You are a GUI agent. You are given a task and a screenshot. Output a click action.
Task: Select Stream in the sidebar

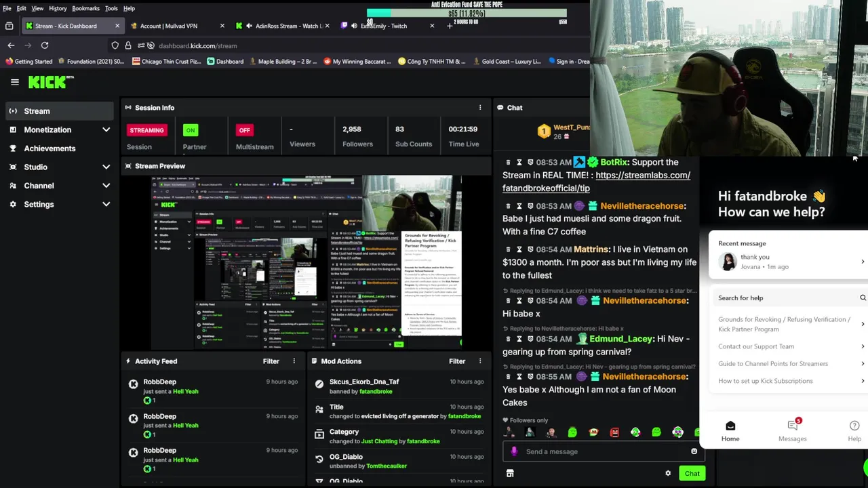[60, 111]
